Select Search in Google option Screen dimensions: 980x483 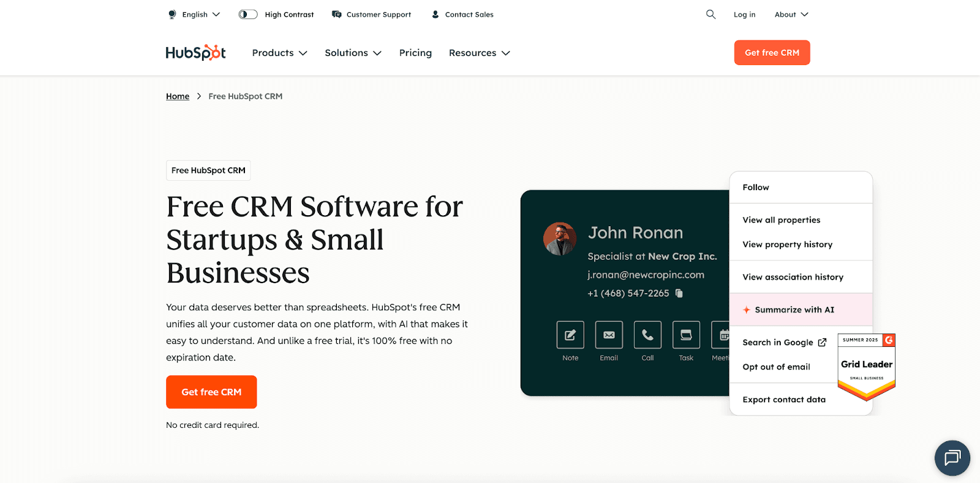(784, 342)
